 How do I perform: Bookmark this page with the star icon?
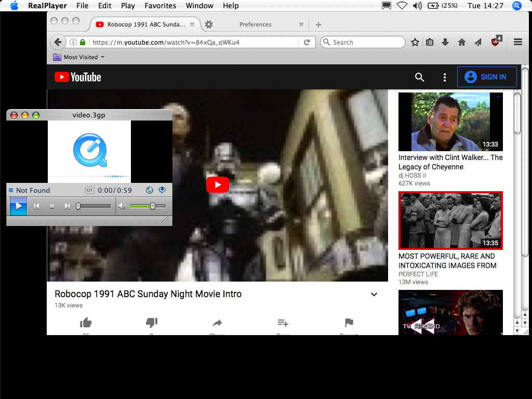(x=415, y=42)
